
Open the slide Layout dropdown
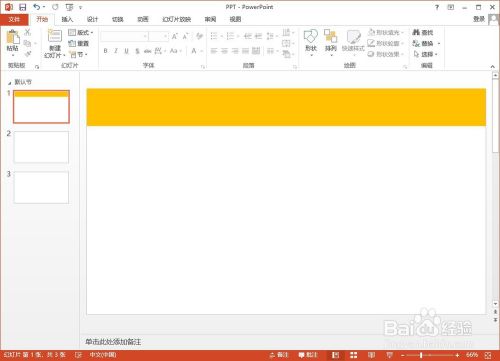[80, 32]
